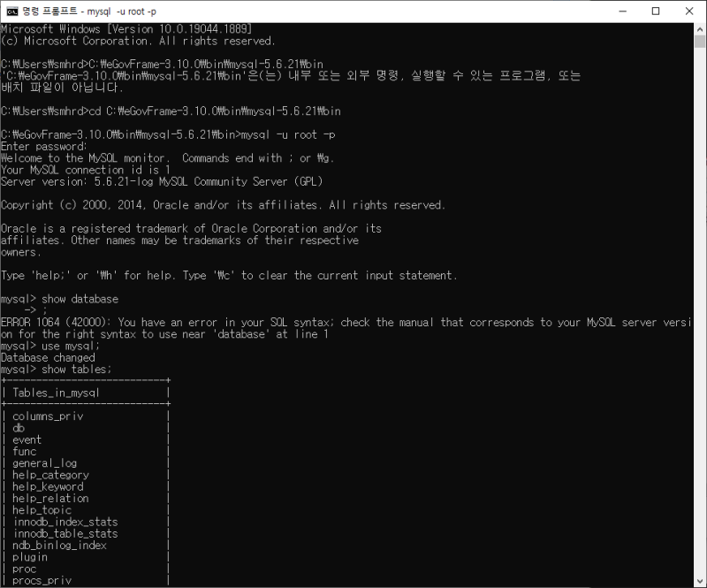The image size is (707, 588).
Task: Close the command prompt window
Action: pos(689,11)
